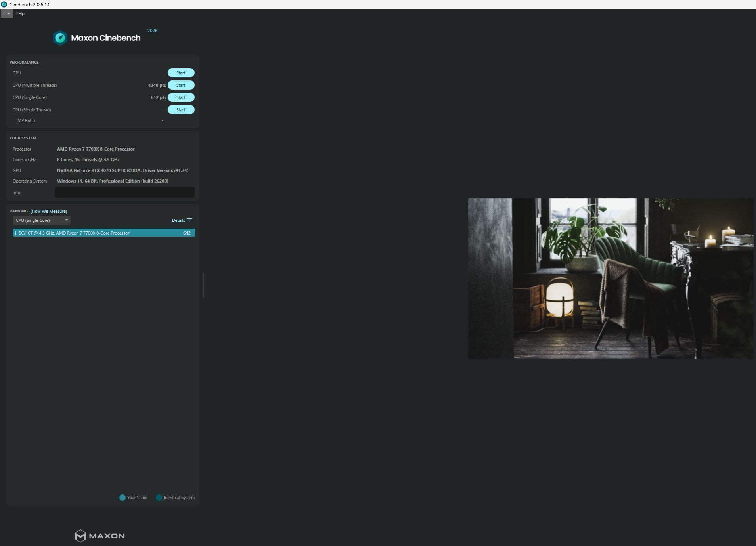The height and width of the screenshot is (546, 756).
Task: Click the RANKING section label
Action: pyautogui.click(x=19, y=211)
